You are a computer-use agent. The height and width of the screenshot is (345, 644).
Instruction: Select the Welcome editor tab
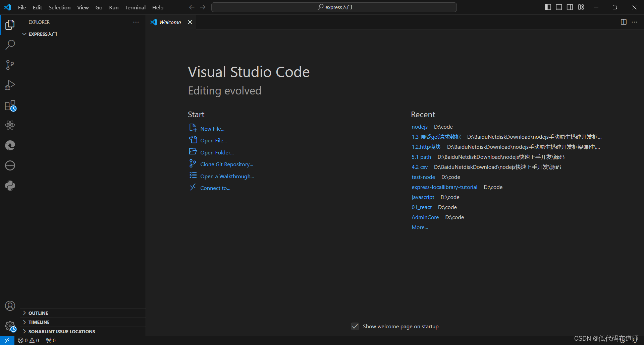171,22
